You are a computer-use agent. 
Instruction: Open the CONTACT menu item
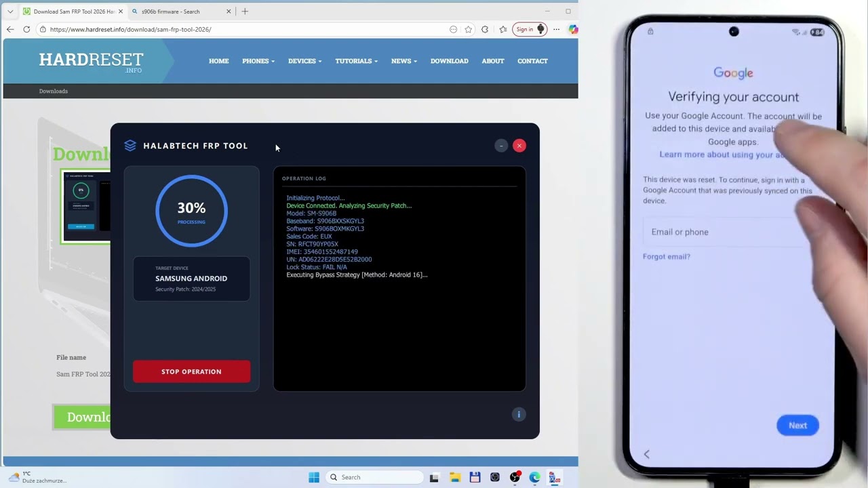tap(532, 61)
